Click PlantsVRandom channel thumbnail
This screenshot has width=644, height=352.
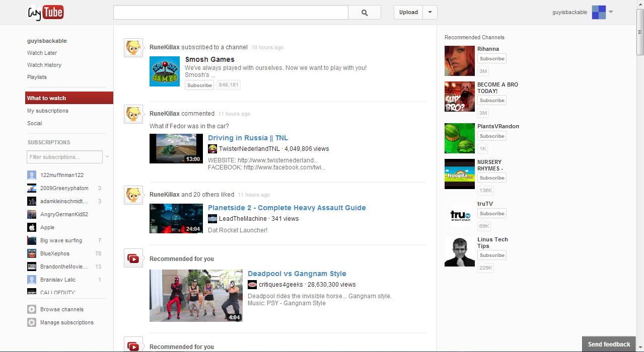pos(460,138)
